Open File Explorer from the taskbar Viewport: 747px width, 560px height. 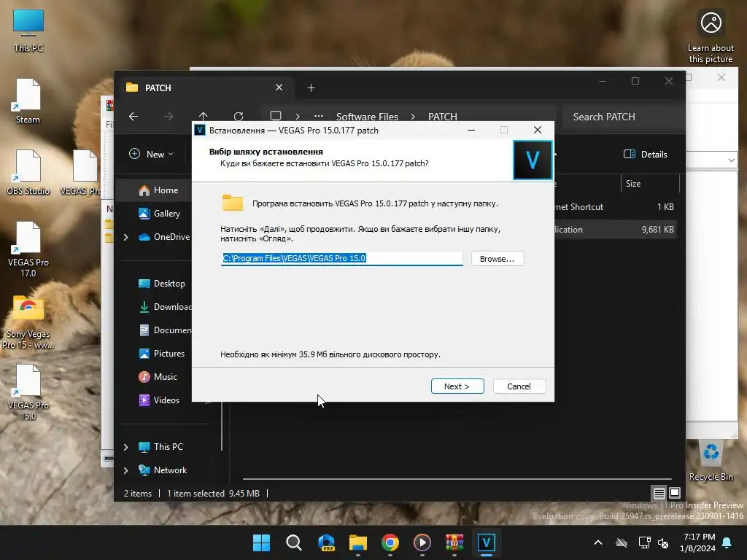pyautogui.click(x=357, y=542)
